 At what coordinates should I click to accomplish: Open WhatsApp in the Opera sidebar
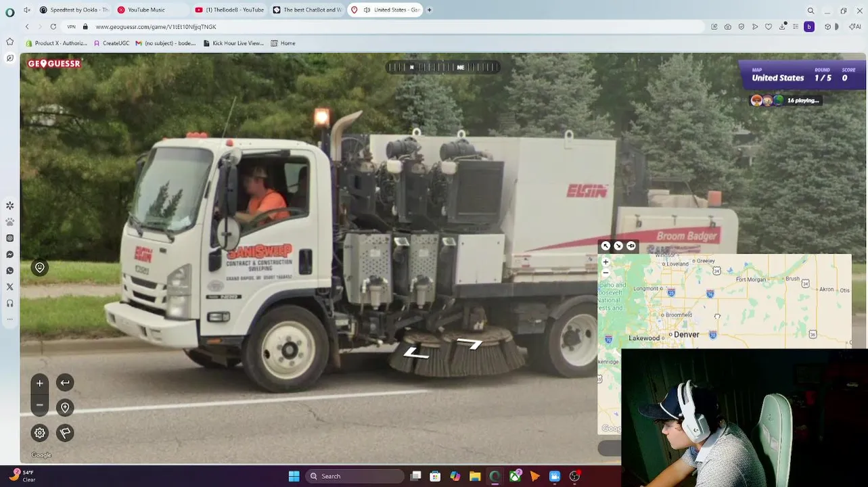tap(9, 271)
